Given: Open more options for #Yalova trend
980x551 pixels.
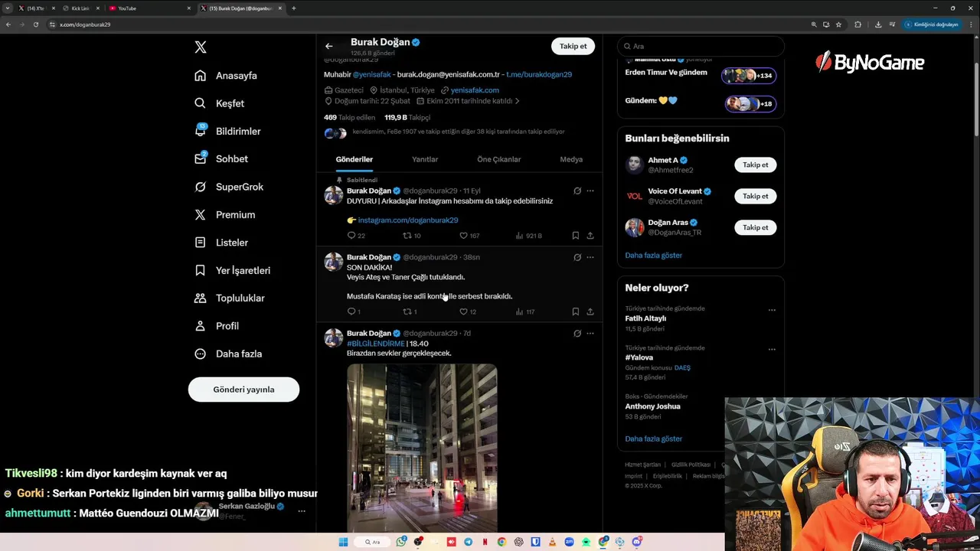Looking at the screenshot, I should pos(772,350).
